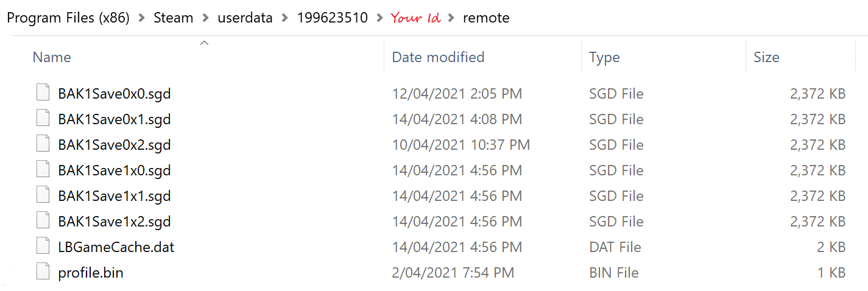
Task: Sort files by Name column header
Action: [52, 57]
